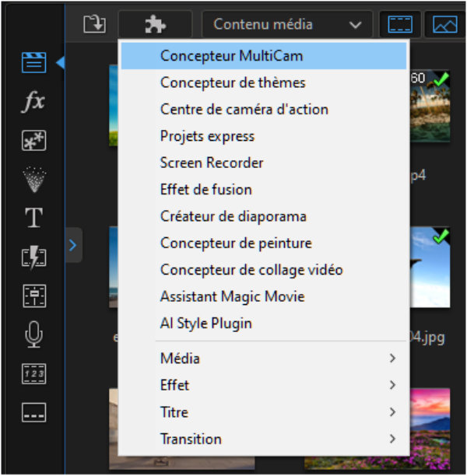Toggle the image filter button
The height and width of the screenshot is (476, 467).
444,24
